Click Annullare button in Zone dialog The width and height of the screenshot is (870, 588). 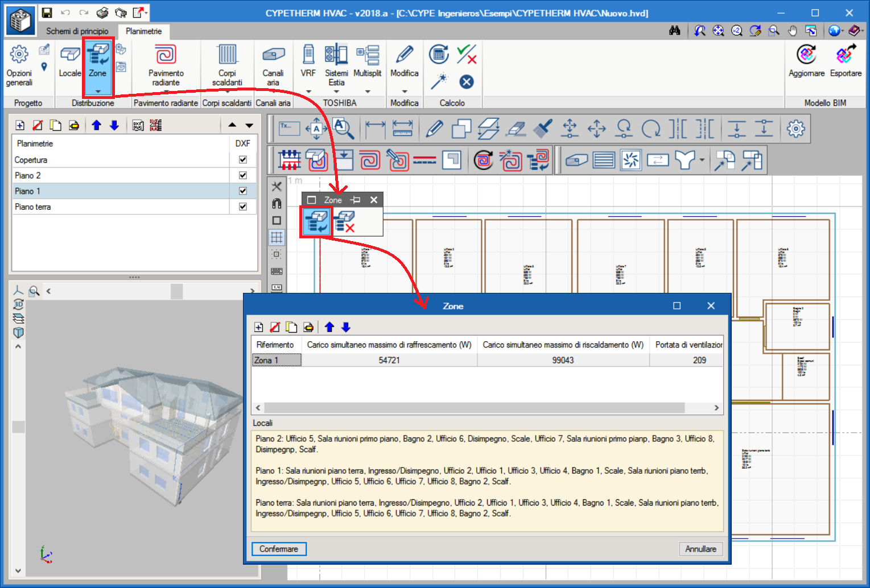[x=700, y=549]
